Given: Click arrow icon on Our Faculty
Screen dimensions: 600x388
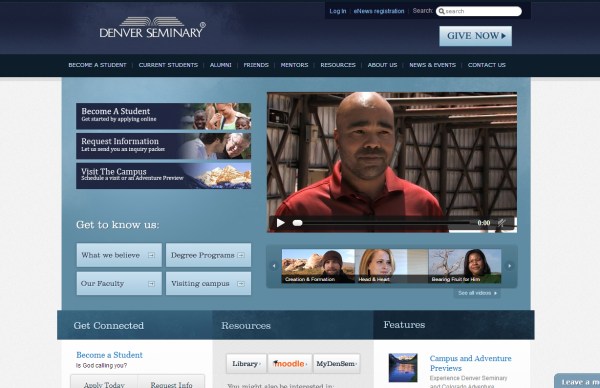Looking at the screenshot, I should 152,284.
